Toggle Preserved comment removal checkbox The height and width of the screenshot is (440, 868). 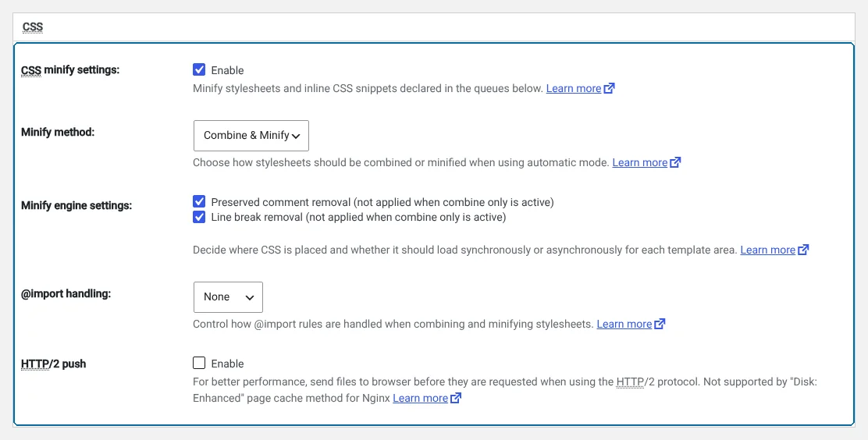(199, 202)
